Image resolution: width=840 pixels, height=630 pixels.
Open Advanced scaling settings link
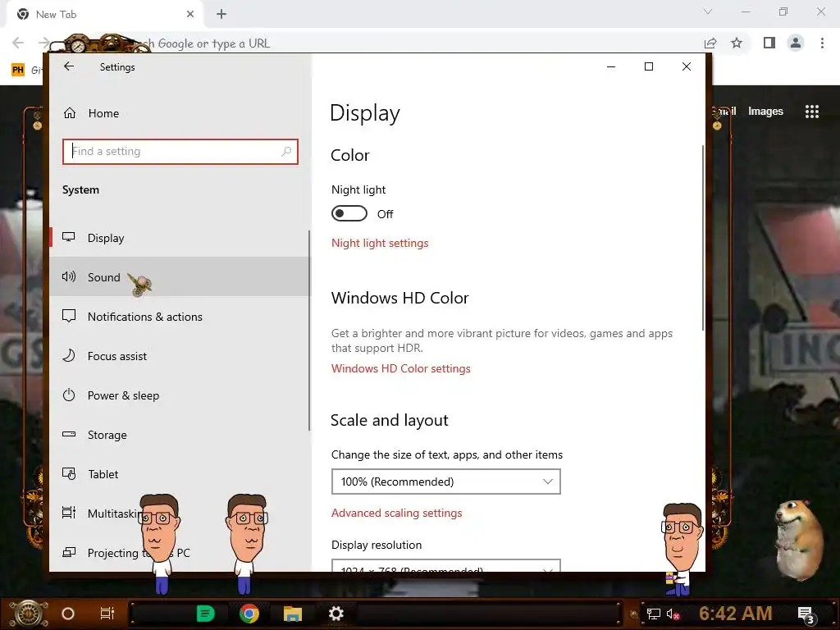tap(396, 514)
